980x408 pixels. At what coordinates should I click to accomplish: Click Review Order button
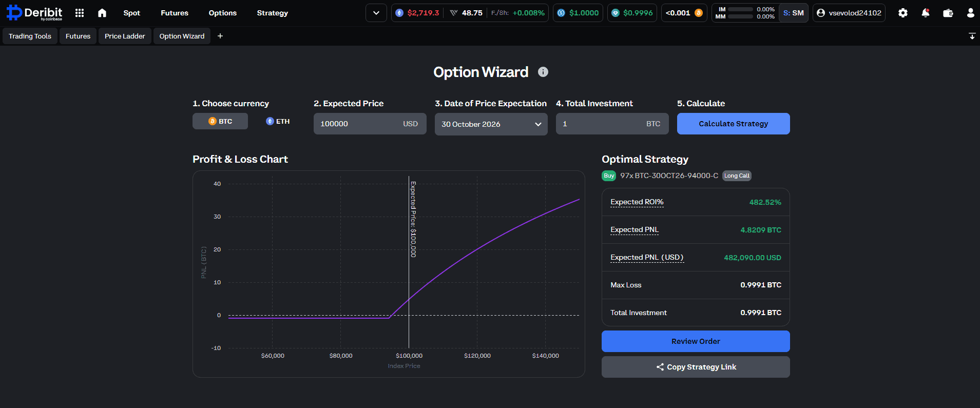coord(696,341)
